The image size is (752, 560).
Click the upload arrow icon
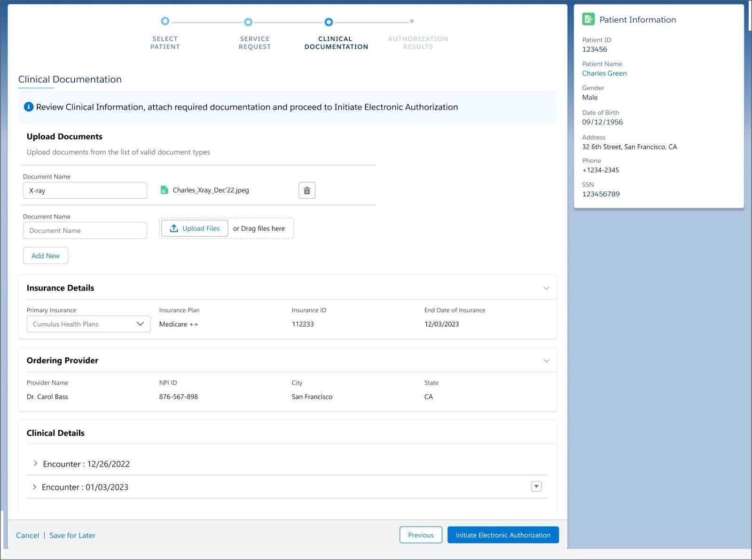point(174,228)
